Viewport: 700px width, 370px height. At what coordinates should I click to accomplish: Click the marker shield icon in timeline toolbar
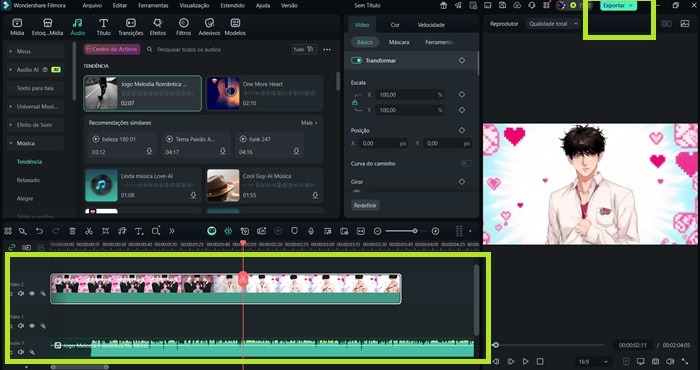tap(294, 231)
